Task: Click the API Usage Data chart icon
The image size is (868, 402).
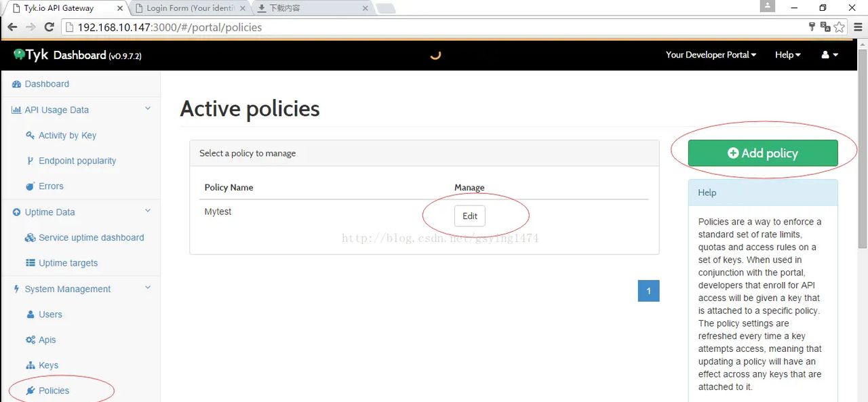Action: point(16,110)
